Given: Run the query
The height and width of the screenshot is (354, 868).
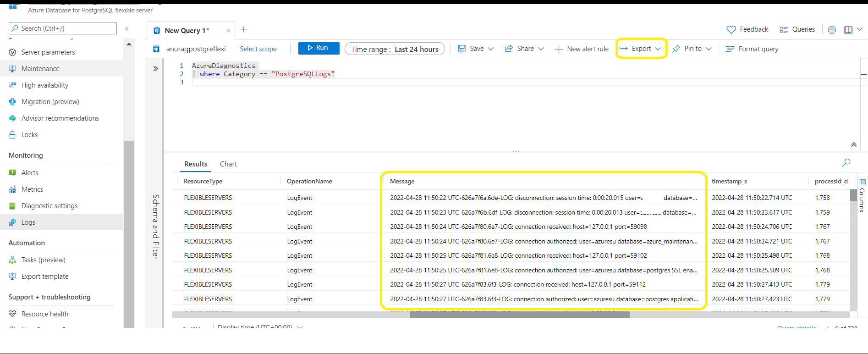Looking at the screenshot, I should [319, 48].
